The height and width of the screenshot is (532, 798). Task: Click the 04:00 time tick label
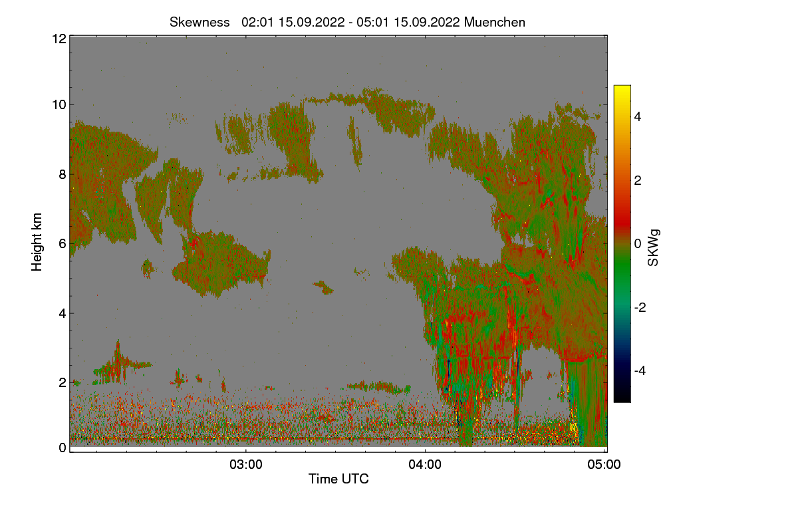pos(425,464)
